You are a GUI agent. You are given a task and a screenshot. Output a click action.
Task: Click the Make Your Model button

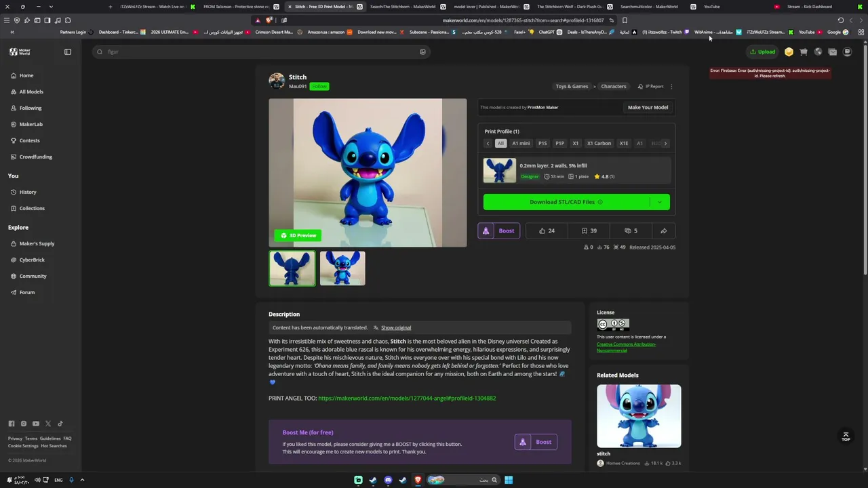pyautogui.click(x=648, y=108)
